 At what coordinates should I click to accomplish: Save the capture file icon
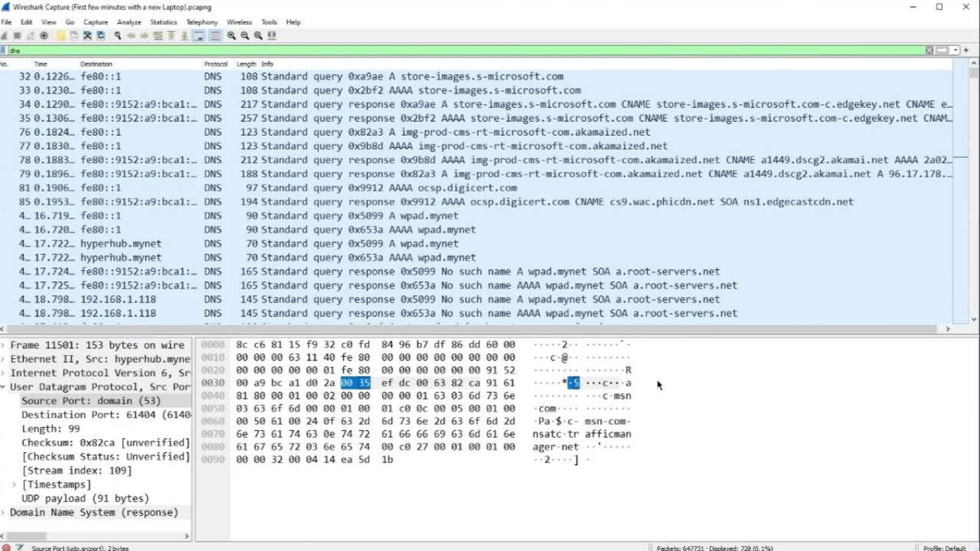(74, 35)
